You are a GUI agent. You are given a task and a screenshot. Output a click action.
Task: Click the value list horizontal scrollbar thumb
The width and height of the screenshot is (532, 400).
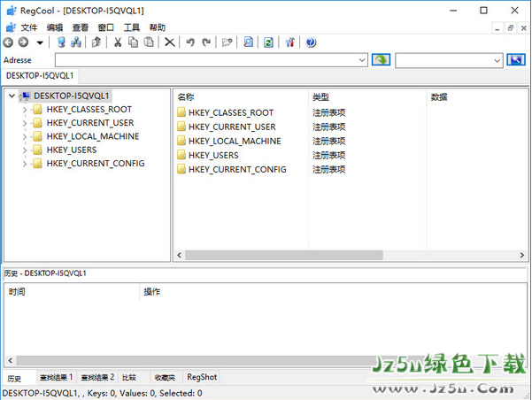(x=284, y=255)
